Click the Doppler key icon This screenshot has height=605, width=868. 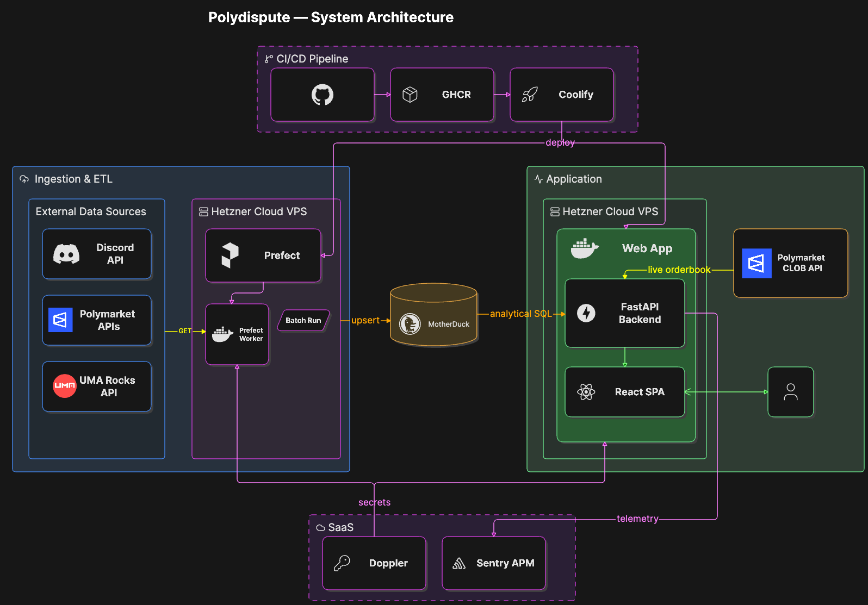[342, 563]
